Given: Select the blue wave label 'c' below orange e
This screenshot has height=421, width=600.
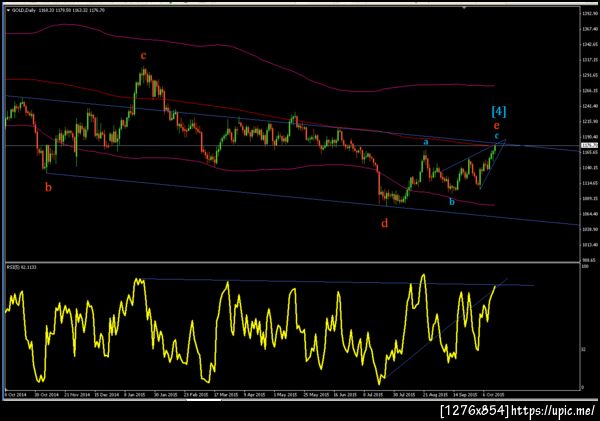Looking at the screenshot, I should point(497,135).
